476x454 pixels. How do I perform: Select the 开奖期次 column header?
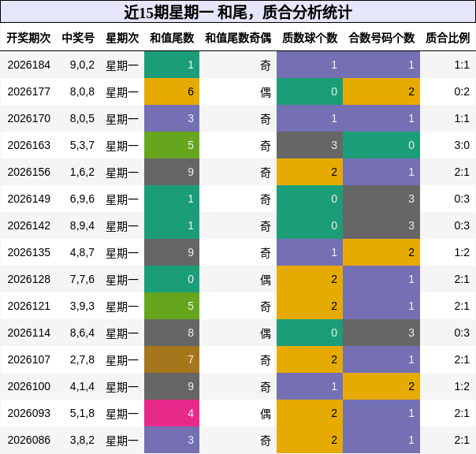coord(29,38)
